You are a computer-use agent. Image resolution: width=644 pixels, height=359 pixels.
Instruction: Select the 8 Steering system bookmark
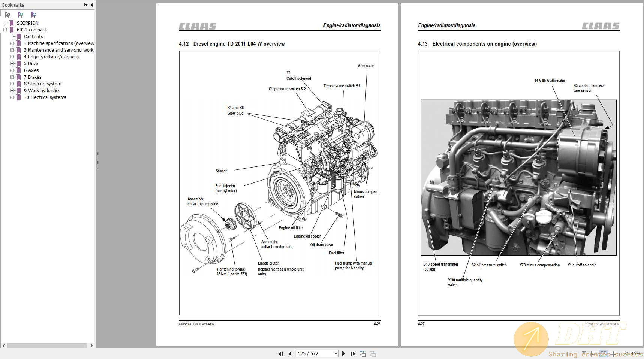coord(42,84)
